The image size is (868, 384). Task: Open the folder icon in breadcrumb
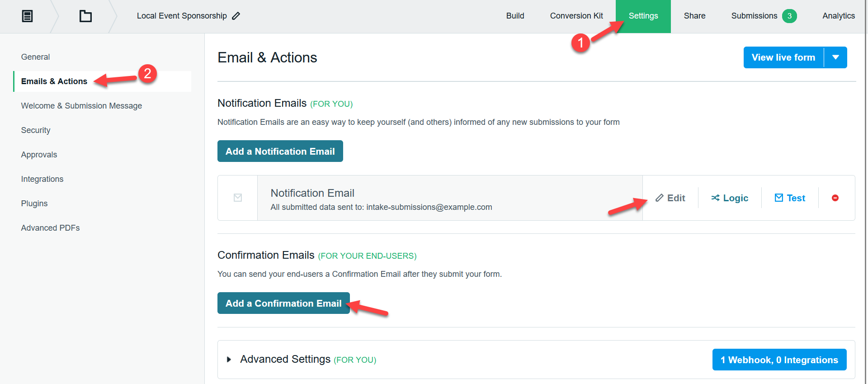pyautogui.click(x=85, y=16)
